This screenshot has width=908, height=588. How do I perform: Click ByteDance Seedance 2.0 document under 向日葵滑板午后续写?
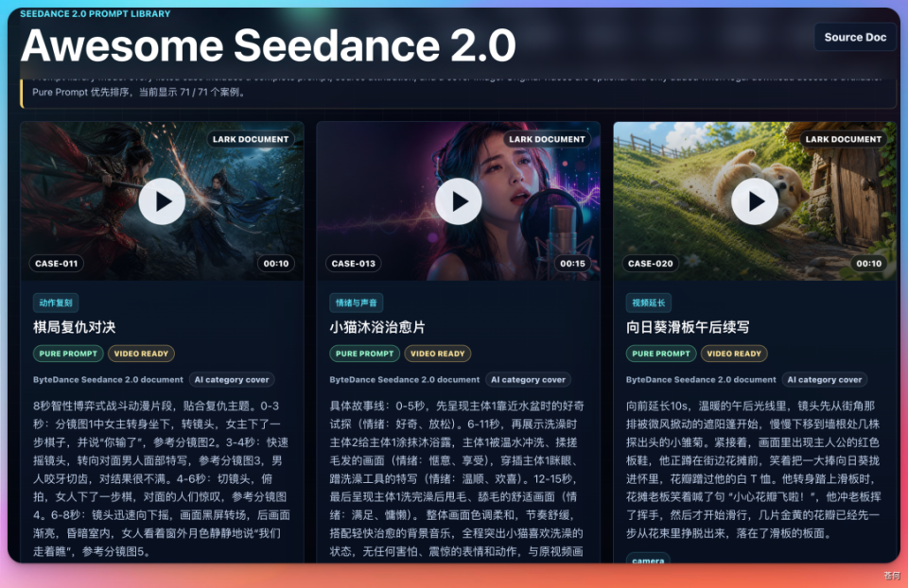pyautogui.click(x=701, y=380)
